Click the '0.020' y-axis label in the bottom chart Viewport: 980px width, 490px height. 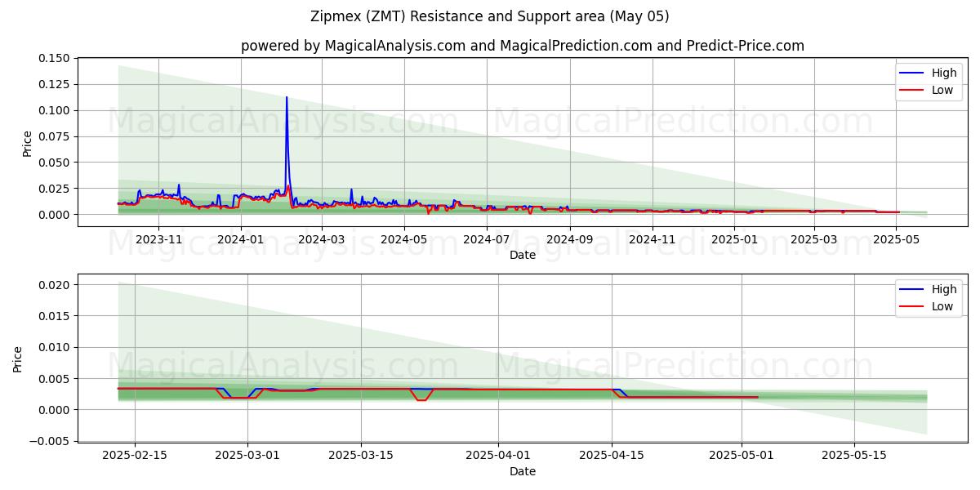[54, 285]
